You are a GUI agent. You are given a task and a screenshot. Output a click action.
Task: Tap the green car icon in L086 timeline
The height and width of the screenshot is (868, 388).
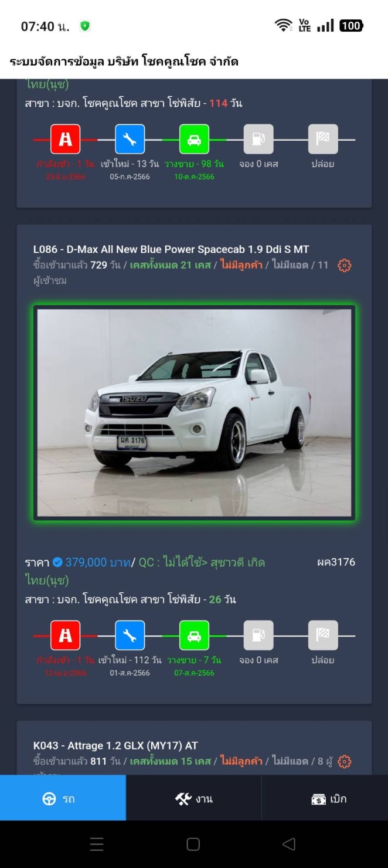pyautogui.click(x=194, y=635)
